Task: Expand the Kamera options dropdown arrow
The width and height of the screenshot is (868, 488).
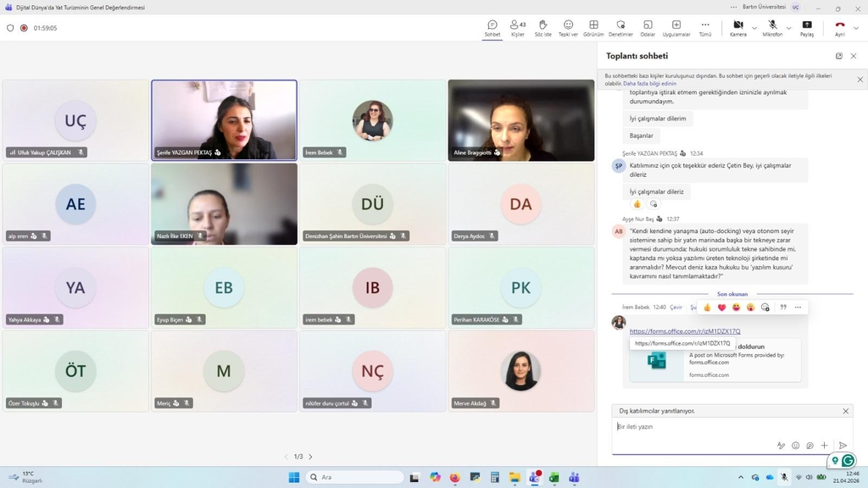Action: click(754, 28)
